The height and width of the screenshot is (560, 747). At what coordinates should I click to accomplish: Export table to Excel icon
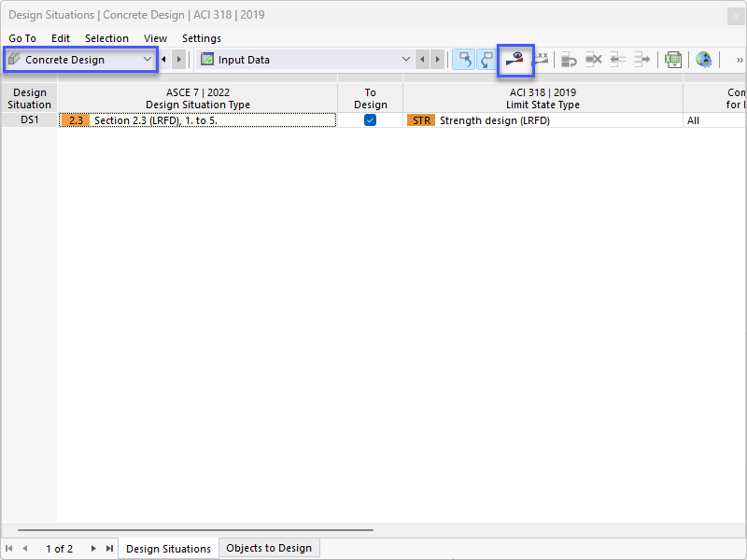pos(673,60)
